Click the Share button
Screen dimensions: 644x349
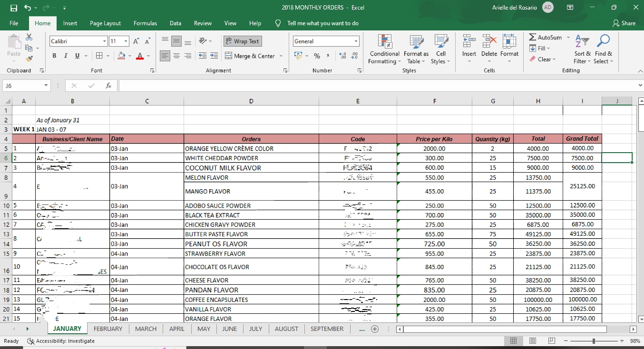click(624, 23)
